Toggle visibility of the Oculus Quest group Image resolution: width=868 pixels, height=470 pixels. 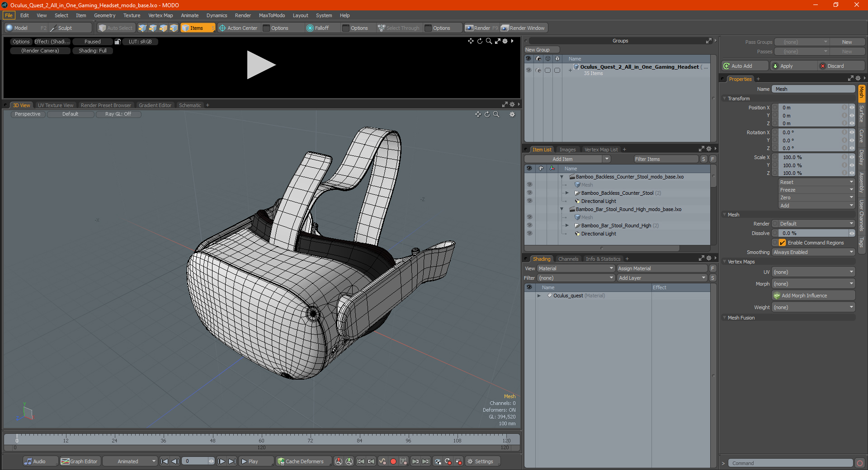528,70
